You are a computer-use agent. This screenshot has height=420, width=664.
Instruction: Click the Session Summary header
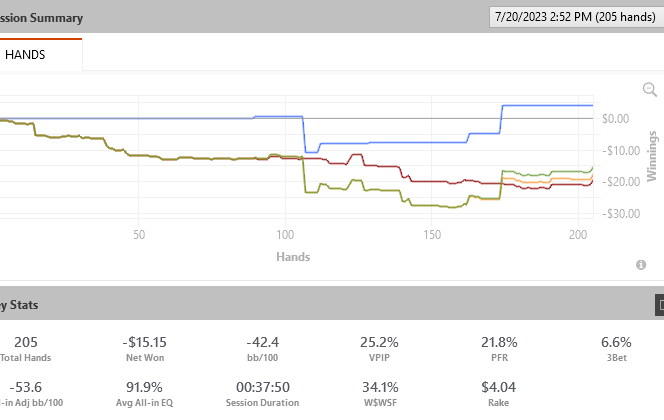tap(42, 18)
